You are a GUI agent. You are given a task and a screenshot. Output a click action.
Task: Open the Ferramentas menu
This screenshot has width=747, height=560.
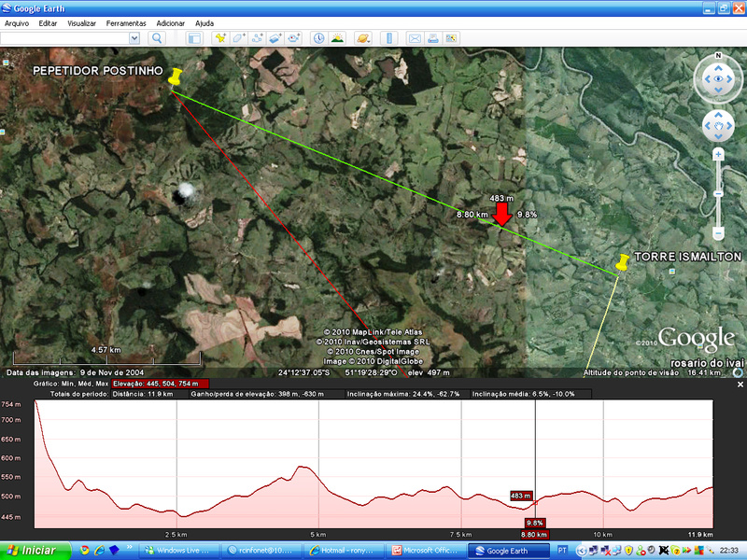coord(126,23)
